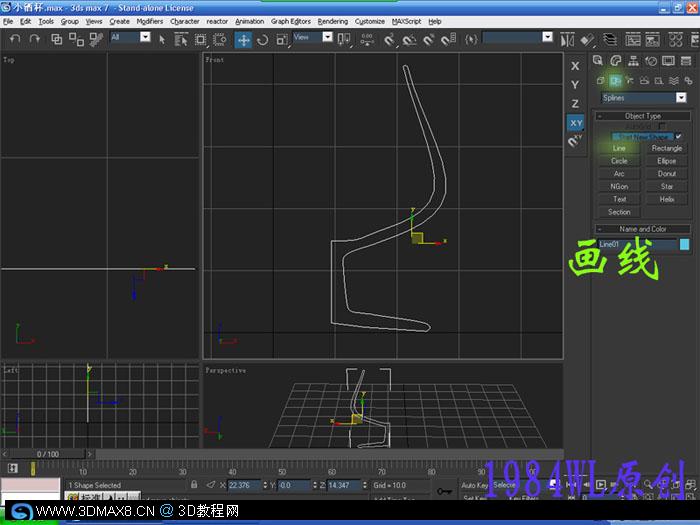Click the Undo arrow in the toolbar
The width and height of the screenshot is (700, 525).
[14, 39]
